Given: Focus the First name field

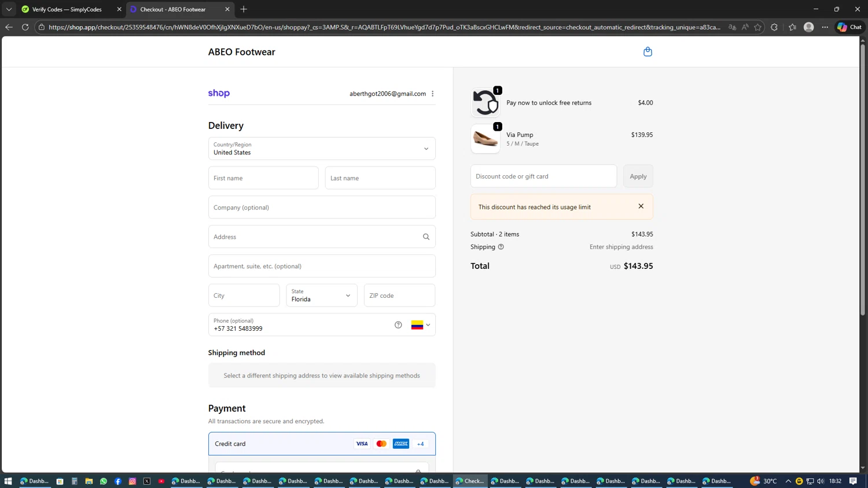Looking at the screenshot, I should click(x=263, y=178).
